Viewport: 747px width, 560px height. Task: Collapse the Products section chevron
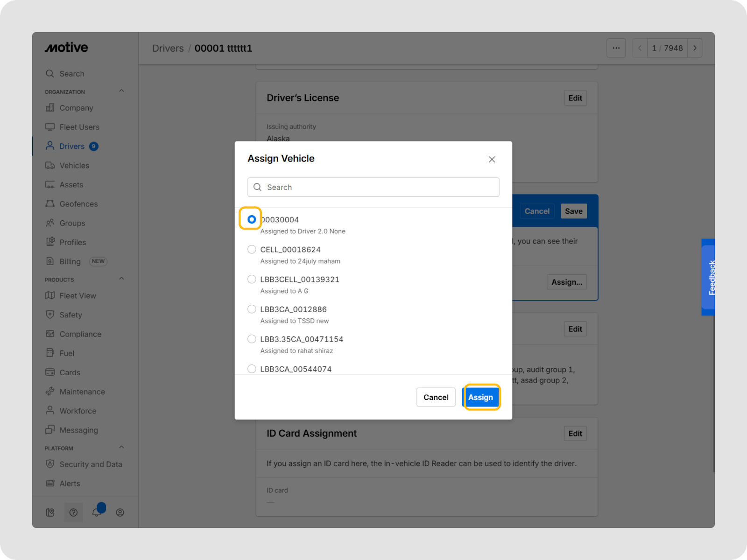[x=121, y=279]
